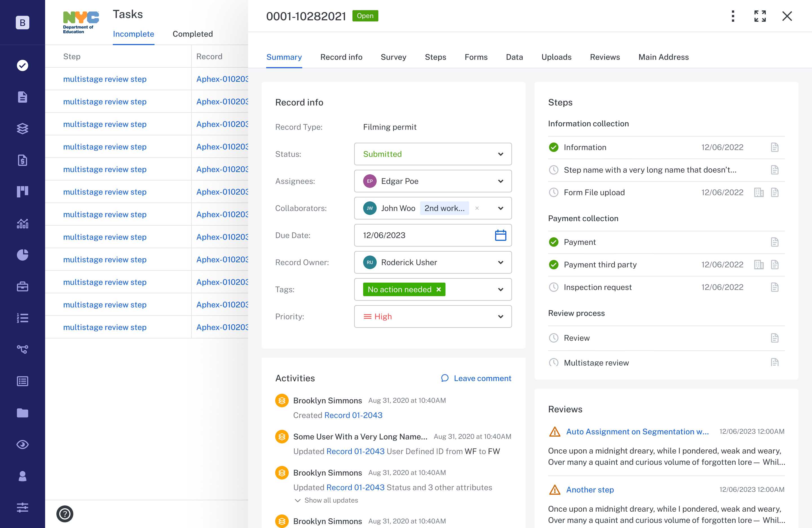
Task: Switch to the Uploads tab
Action: click(x=556, y=57)
